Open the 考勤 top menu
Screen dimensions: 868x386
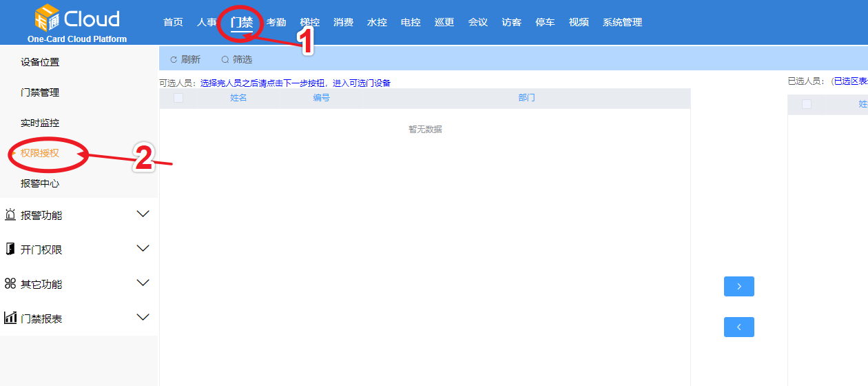pos(276,22)
